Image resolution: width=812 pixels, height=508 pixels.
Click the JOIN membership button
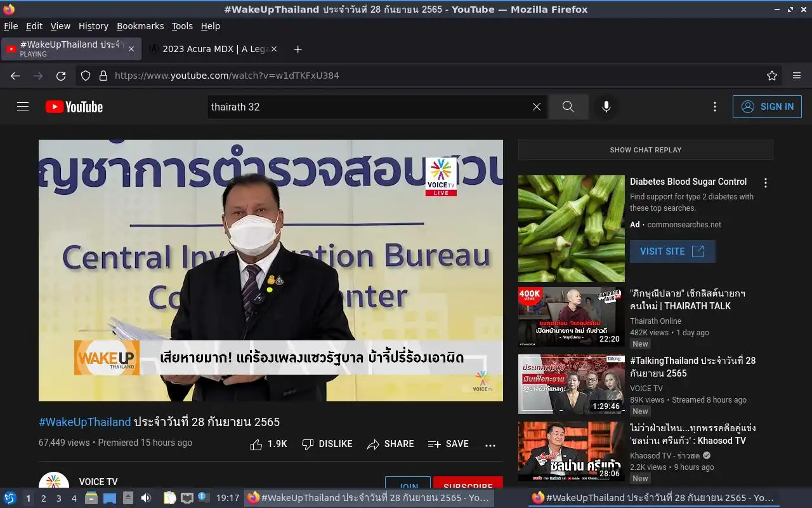(x=407, y=483)
